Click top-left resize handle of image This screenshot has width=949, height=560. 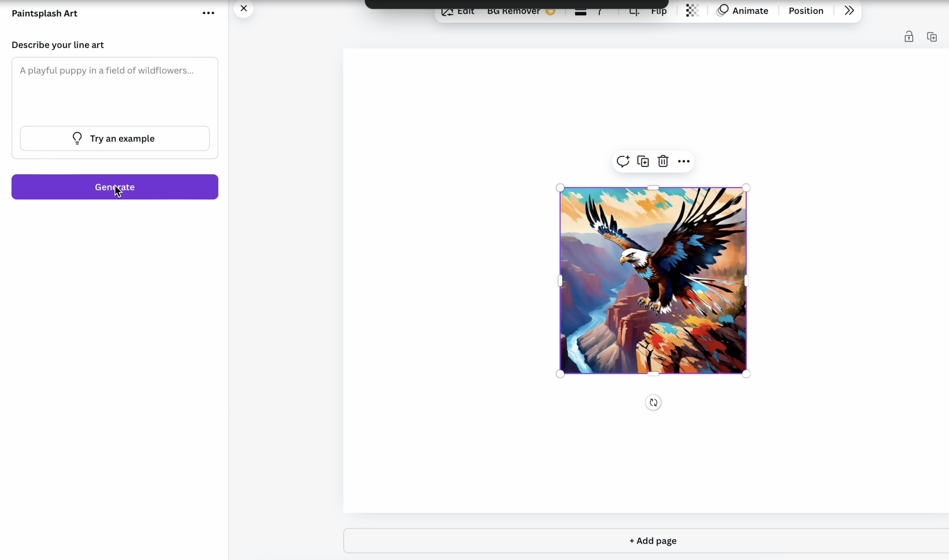pos(560,188)
